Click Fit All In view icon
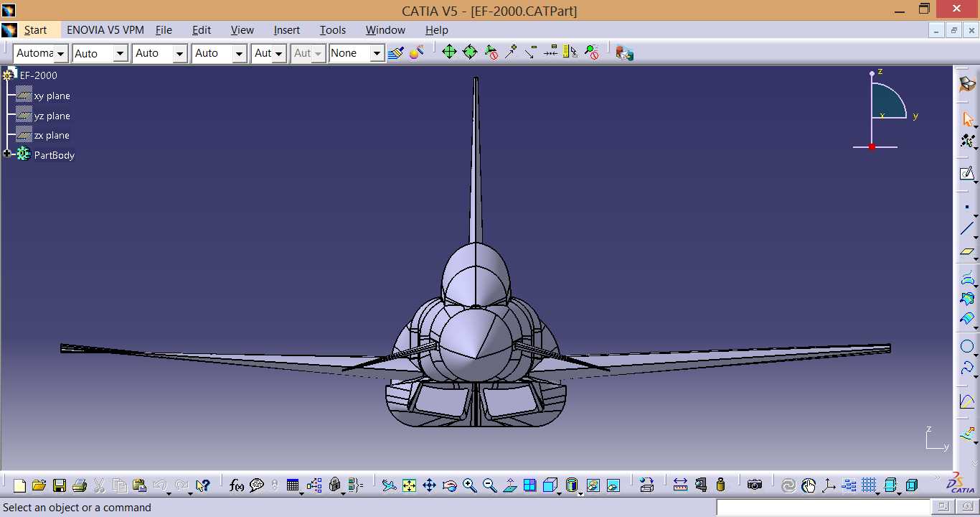This screenshot has height=517, width=980. click(x=409, y=486)
